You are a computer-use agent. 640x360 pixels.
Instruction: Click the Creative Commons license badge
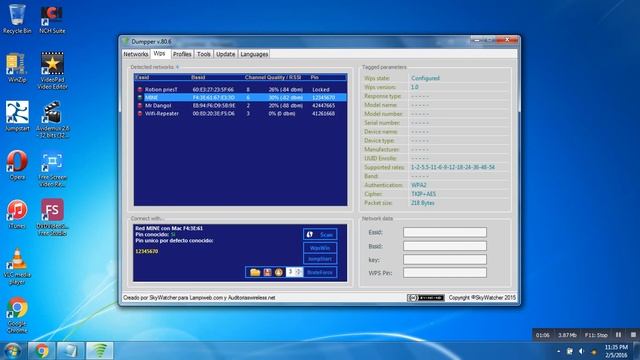[425, 298]
